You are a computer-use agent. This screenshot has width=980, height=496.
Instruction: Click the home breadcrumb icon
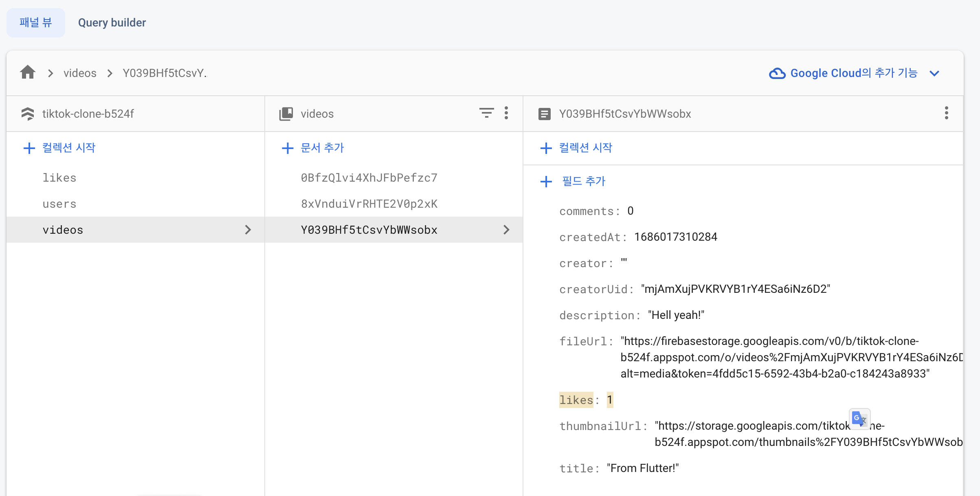[28, 72]
